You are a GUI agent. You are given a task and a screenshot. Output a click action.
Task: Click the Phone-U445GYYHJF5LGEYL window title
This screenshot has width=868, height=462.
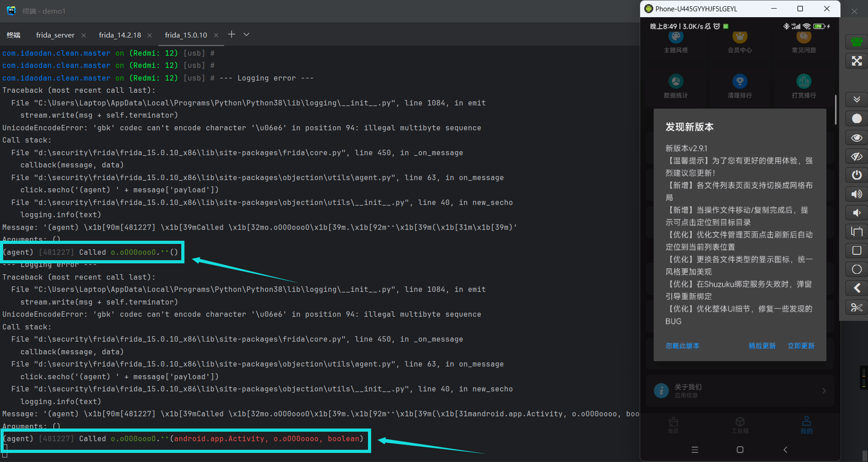(696, 9)
